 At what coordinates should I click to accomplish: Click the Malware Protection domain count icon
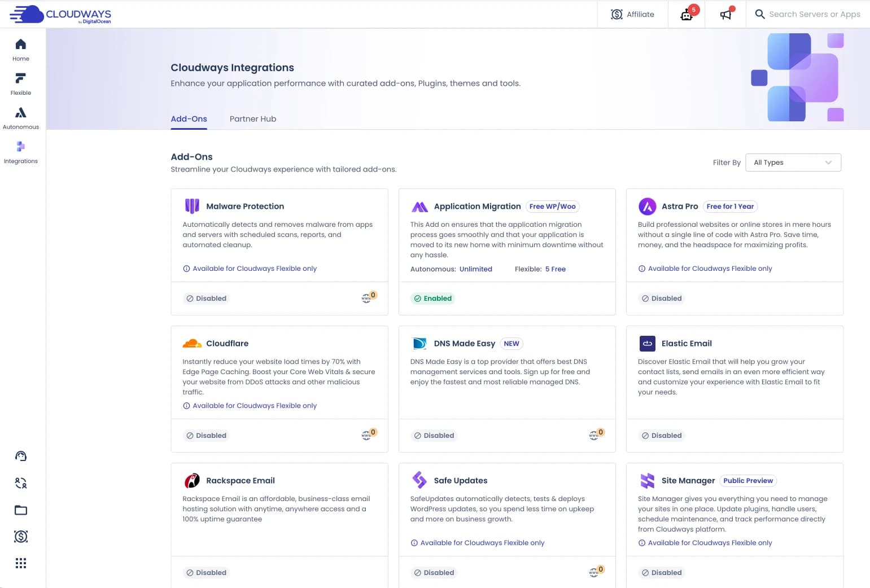pos(368,297)
